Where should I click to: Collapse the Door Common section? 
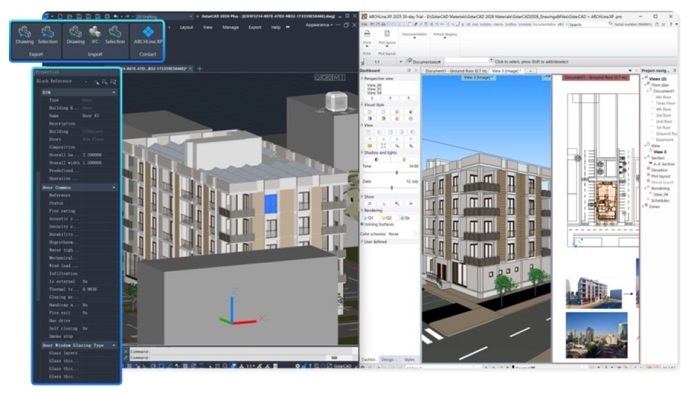click(x=114, y=188)
